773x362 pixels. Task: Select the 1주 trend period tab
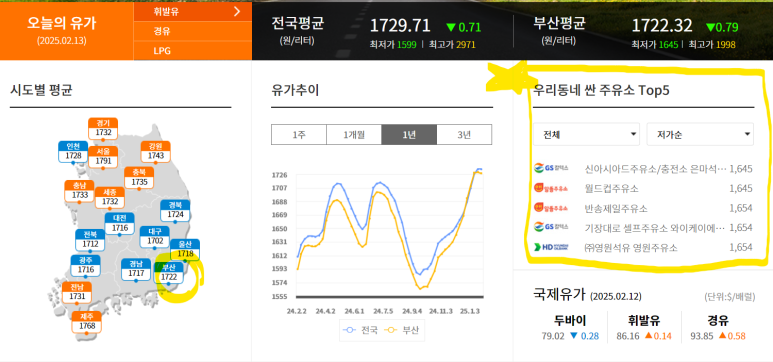299,135
